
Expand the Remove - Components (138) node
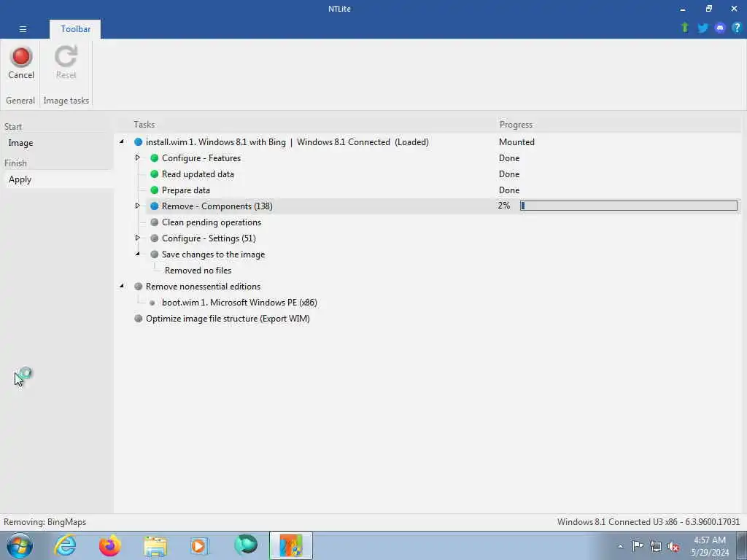tap(138, 206)
